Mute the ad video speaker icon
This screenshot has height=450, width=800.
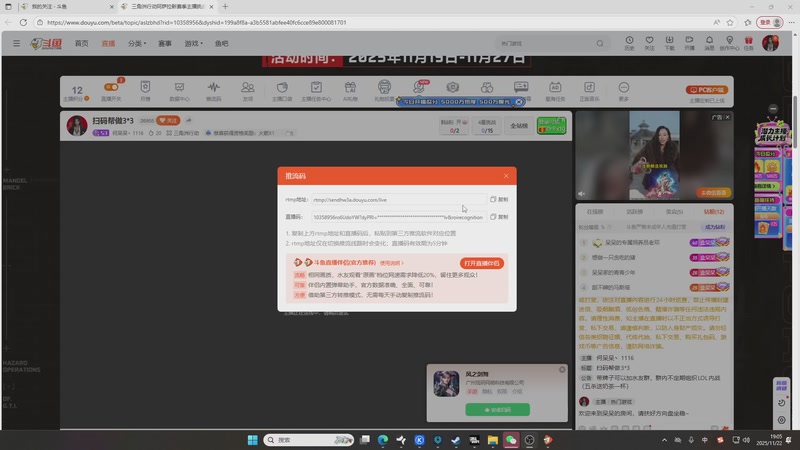(x=582, y=194)
